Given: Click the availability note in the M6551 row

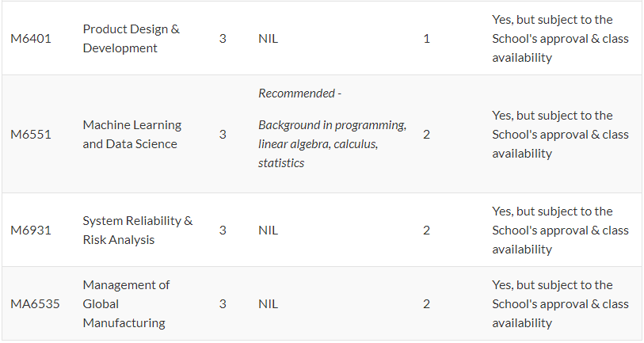Looking at the screenshot, I should [x=560, y=135].
